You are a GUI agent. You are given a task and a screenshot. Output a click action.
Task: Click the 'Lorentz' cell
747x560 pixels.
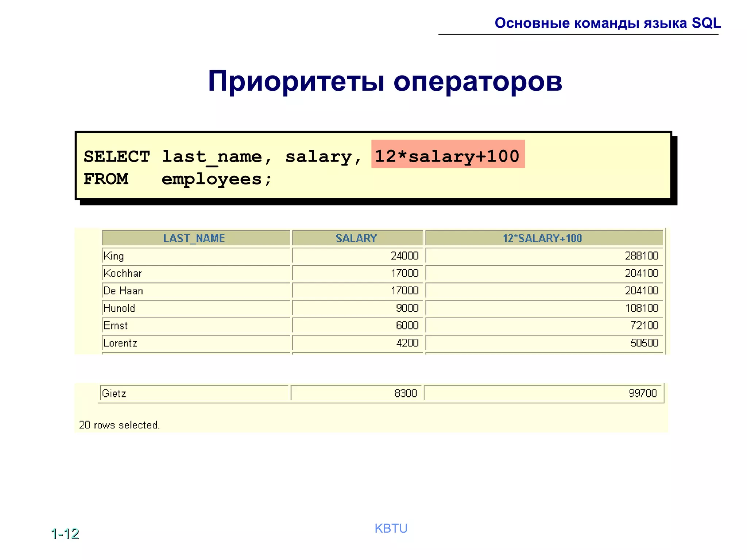pos(196,343)
